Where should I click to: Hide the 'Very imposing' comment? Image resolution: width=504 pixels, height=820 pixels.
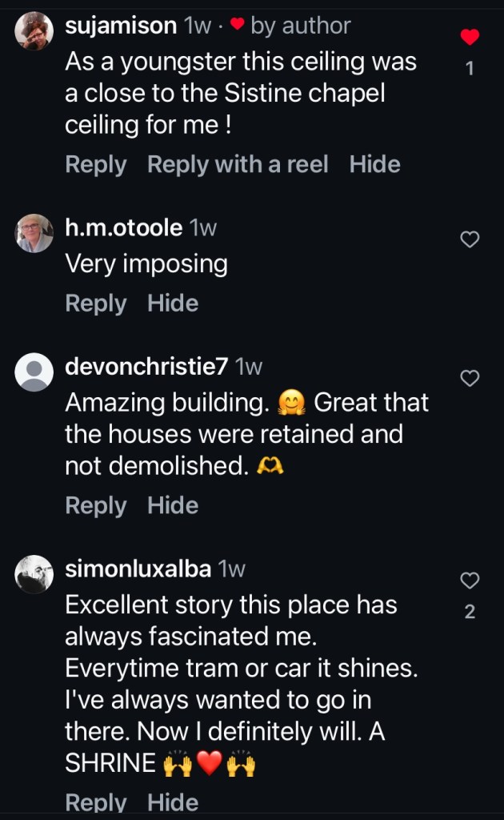click(x=173, y=303)
